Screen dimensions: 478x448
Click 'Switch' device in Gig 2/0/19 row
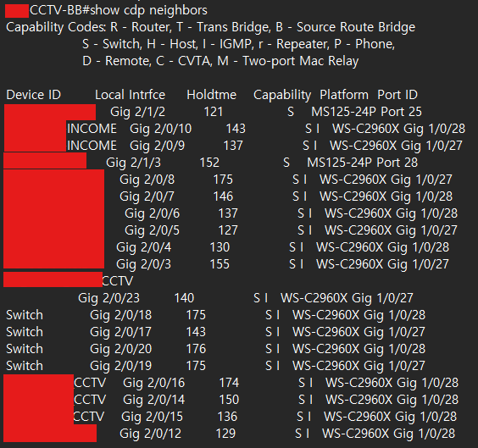pos(25,366)
